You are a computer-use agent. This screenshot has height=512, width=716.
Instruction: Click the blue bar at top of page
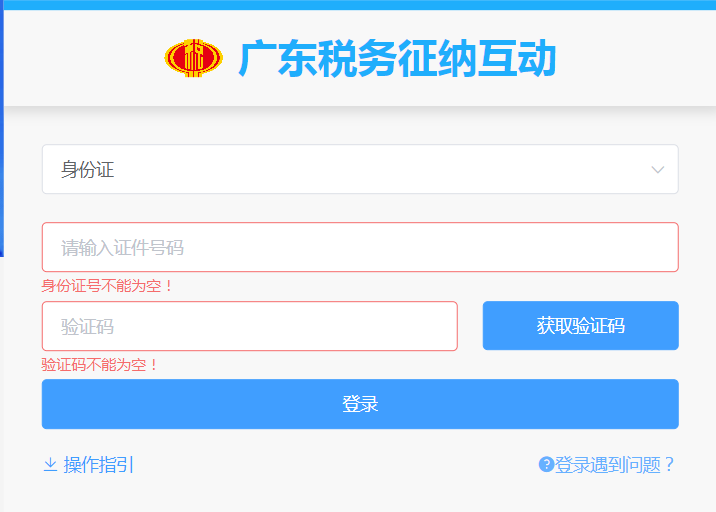pyautogui.click(x=360, y=5)
